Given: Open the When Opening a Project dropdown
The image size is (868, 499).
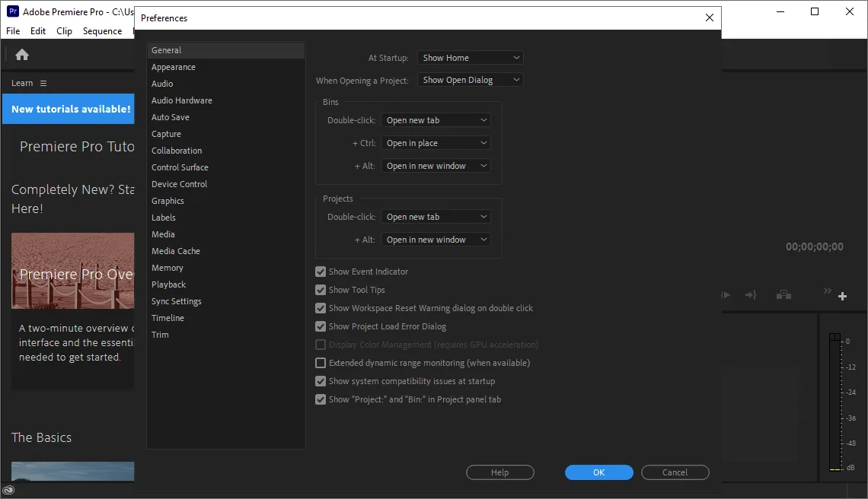Looking at the screenshot, I should 471,80.
